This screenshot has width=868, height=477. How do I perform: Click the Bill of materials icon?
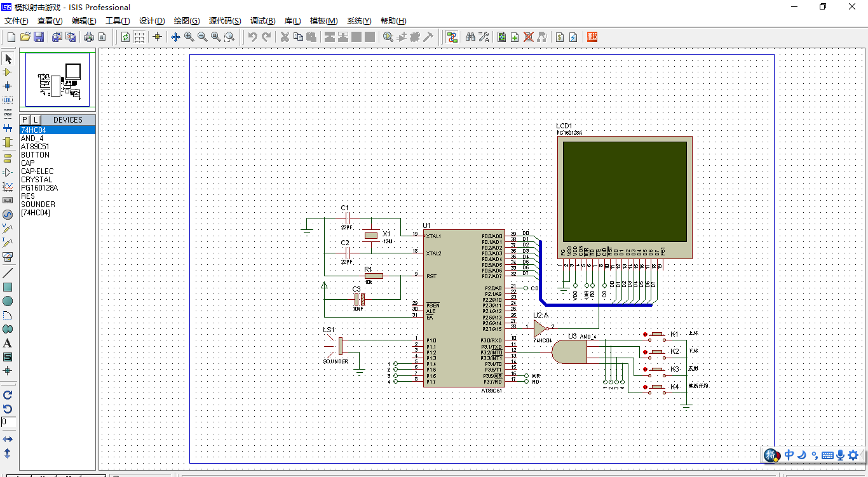click(560, 37)
